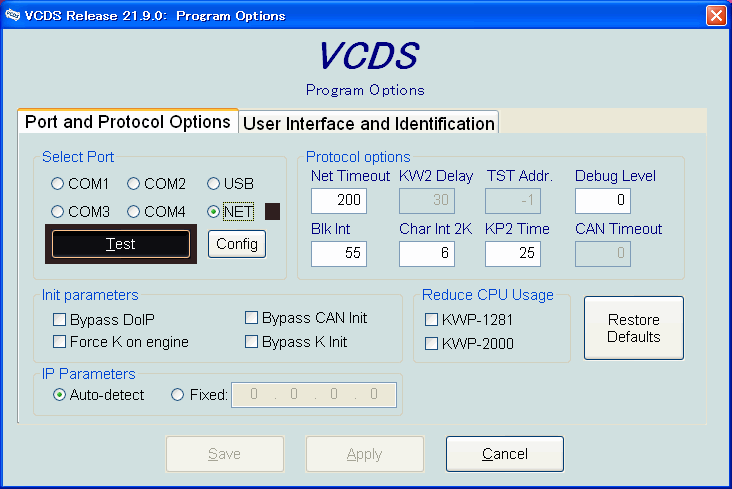Run the port Test button
This screenshot has height=489, width=732.
coord(121,244)
